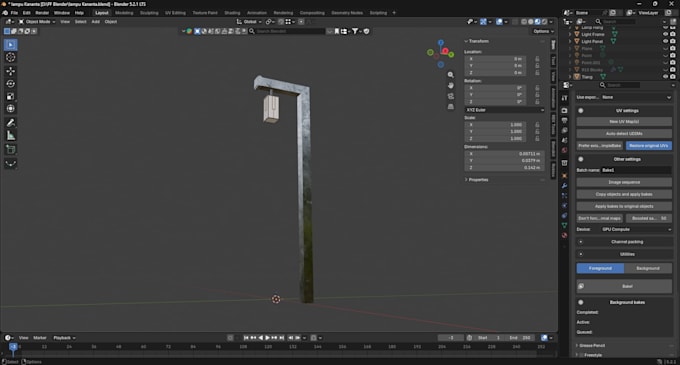The image size is (680, 365).
Task: Select the Rotate tool
Action: (11, 84)
